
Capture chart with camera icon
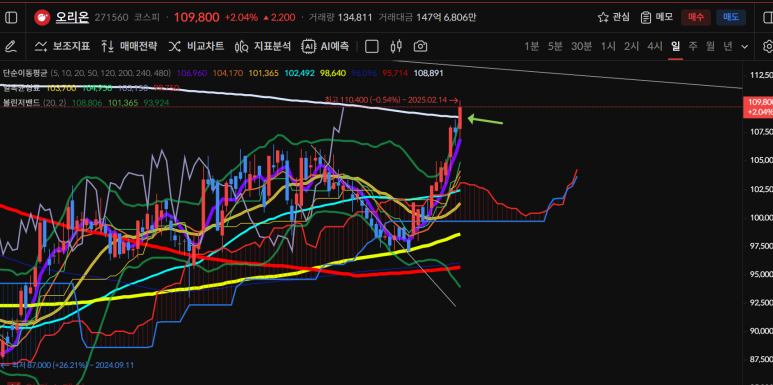[x=420, y=47]
